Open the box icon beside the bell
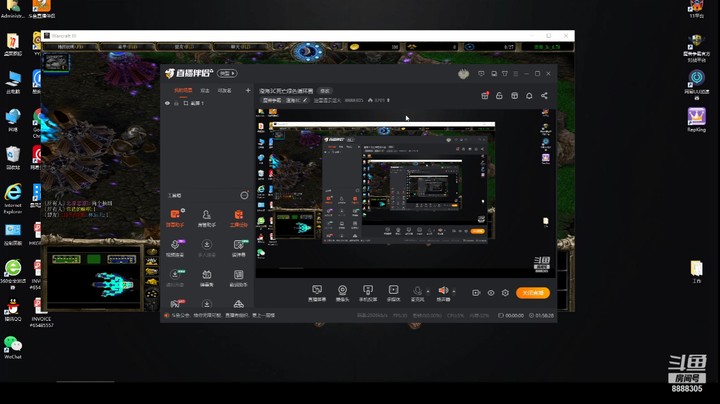The width and height of the screenshot is (720, 404). click(514, 95)
